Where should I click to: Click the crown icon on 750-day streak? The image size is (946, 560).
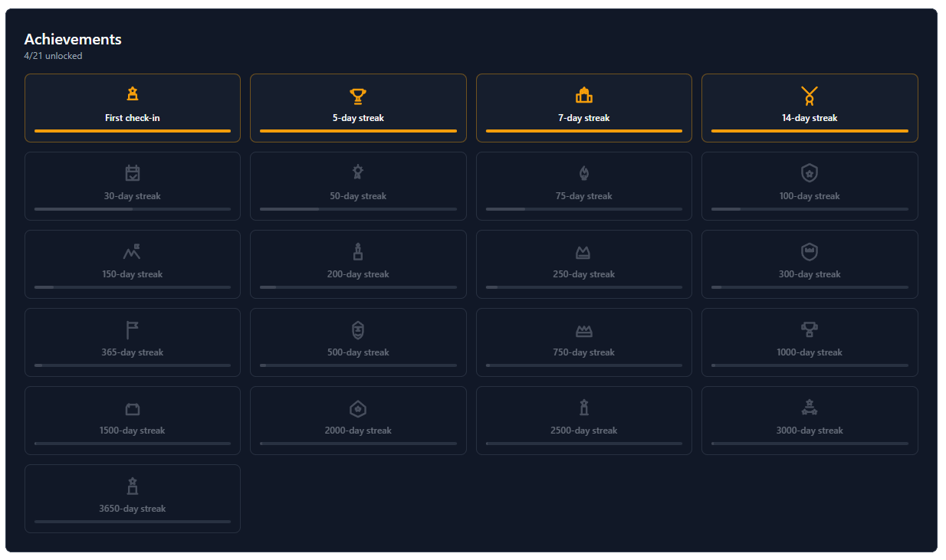(x=583, y=329)
